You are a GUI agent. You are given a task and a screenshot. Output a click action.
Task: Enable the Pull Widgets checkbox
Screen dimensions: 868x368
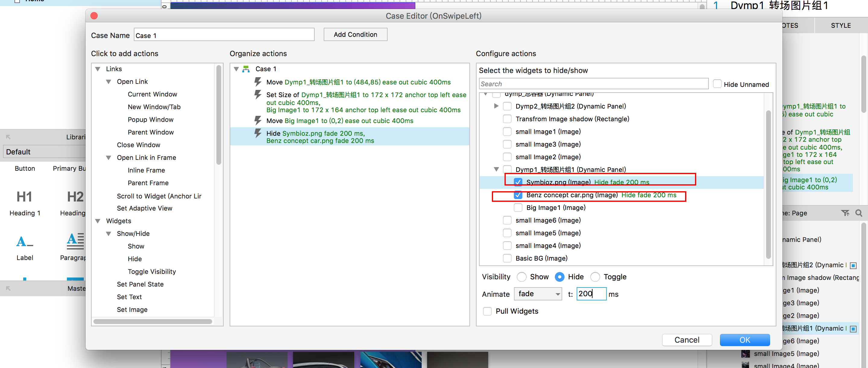pyautogui.click(x=487, y=311)
